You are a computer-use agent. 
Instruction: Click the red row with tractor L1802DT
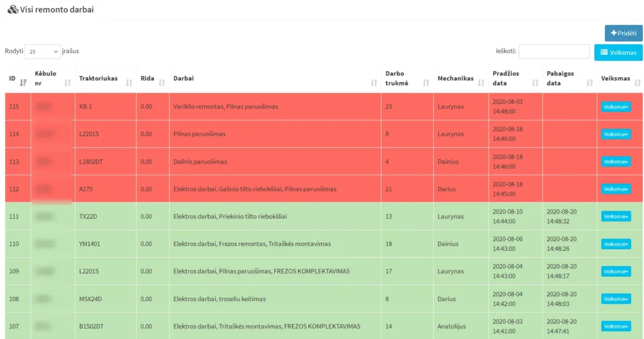point(252,162)
